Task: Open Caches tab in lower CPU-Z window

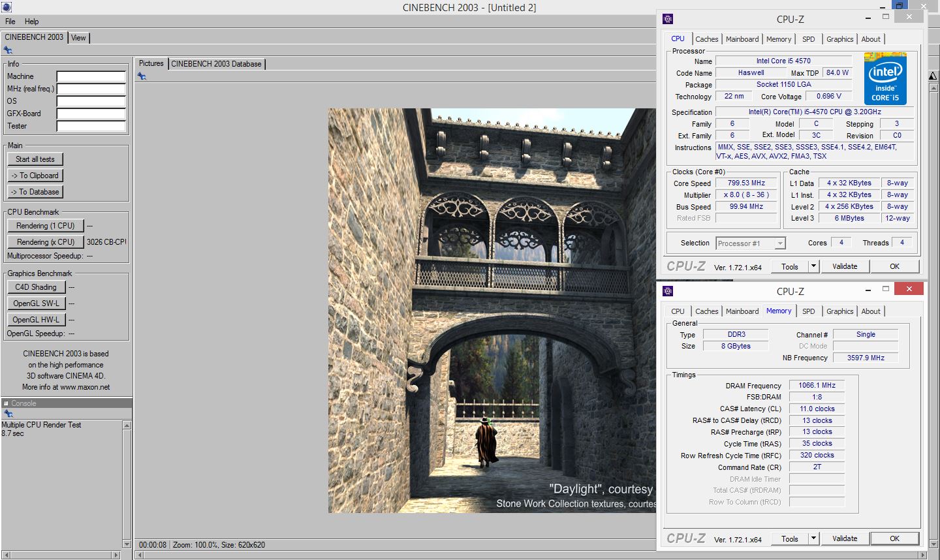Action: 706,311
